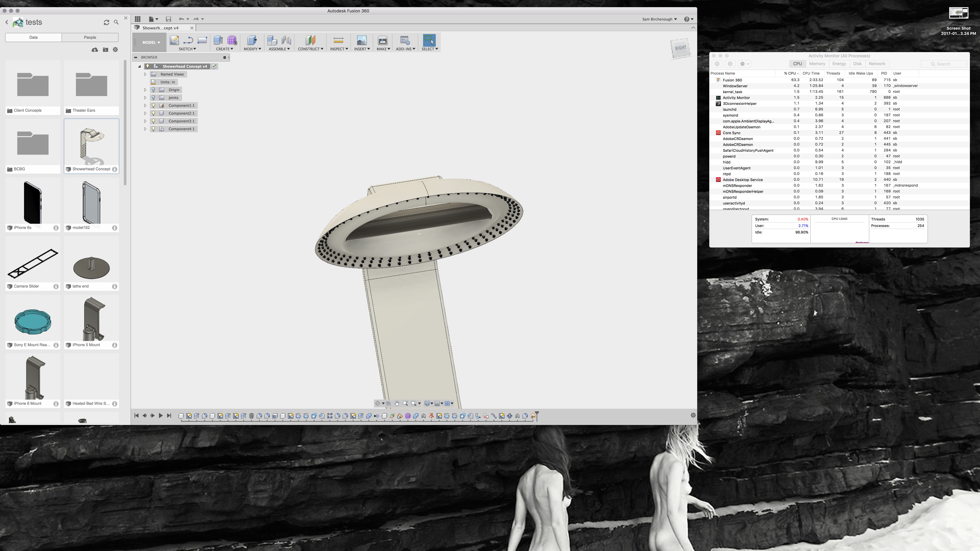Click the New Component assemble icon

click(272, 40)
